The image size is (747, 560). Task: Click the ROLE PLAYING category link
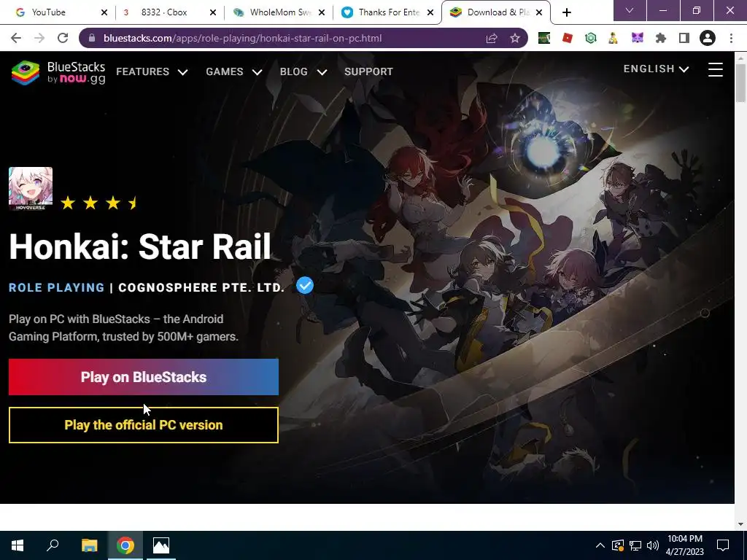tap(57, 287)
